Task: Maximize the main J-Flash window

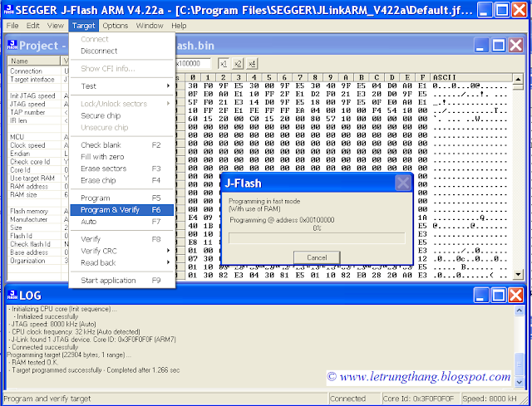Action: [502, 10]
